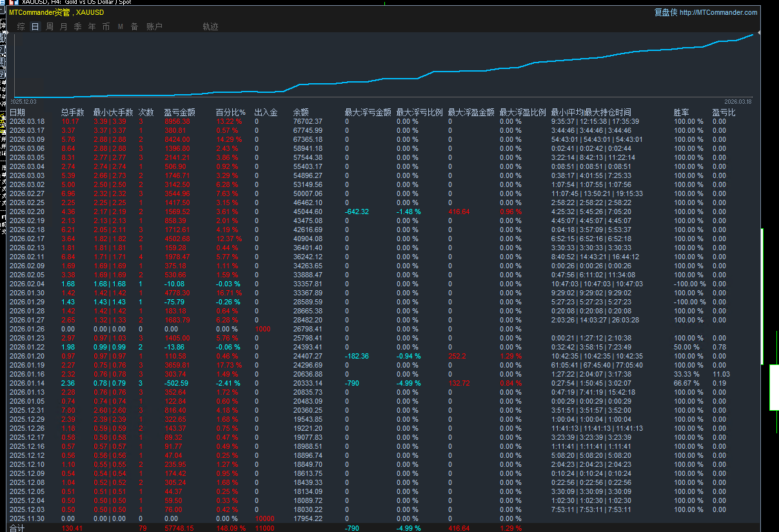Click the 50.00 % win rate
Viewport: 779px width, 532px height.
click(x=687, y=347)
